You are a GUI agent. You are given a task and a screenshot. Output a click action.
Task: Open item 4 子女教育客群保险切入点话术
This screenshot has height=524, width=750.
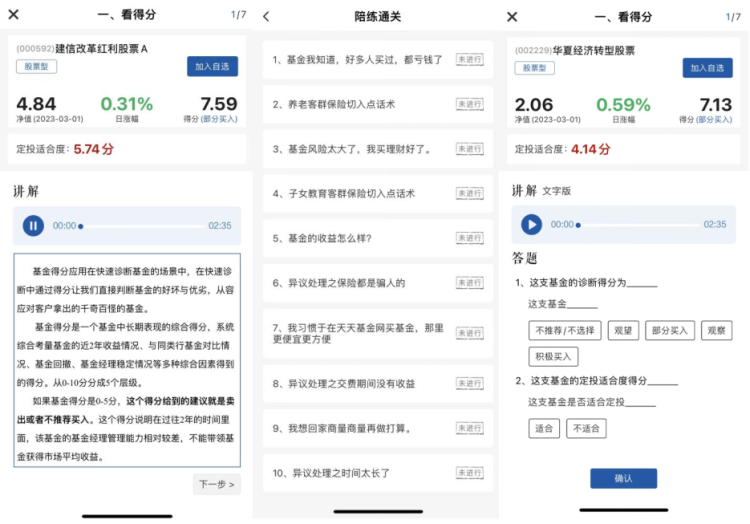pos(377,194)
